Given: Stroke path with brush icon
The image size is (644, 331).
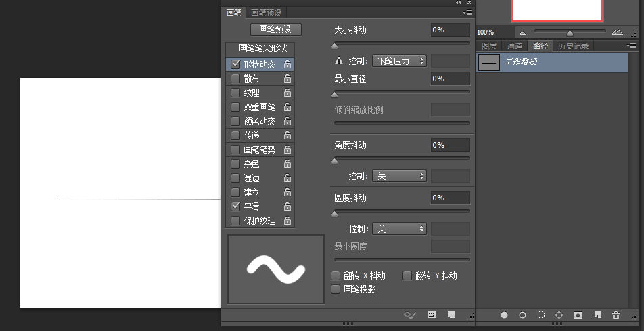Looking at the screenshot, I should (x=522, y=315).
